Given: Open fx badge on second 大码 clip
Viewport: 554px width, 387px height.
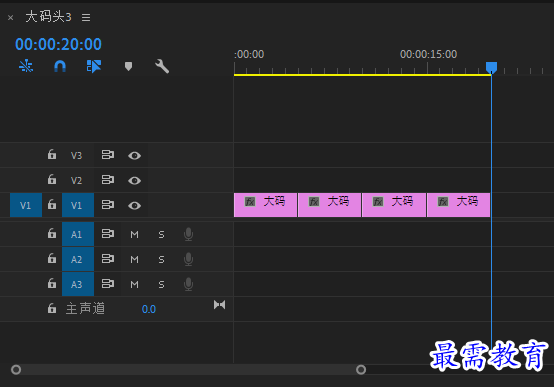Looking at the screenshot, I should [314, 201].
